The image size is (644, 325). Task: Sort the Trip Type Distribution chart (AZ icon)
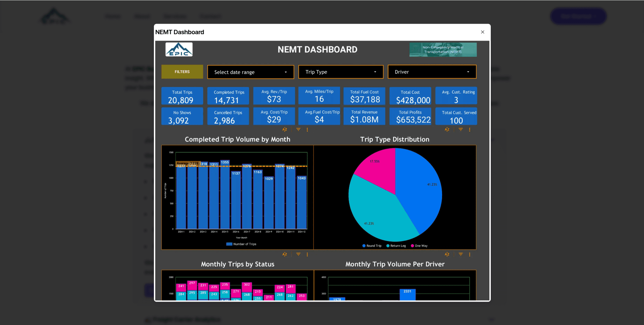tap(447, 130)
